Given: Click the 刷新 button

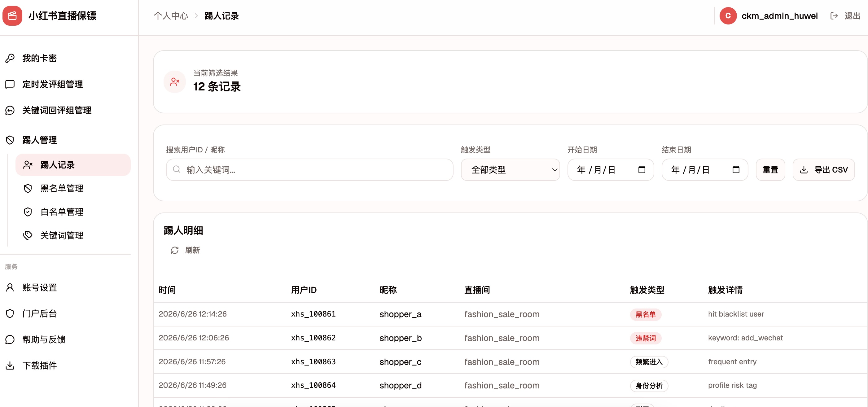Looking at the screenshot, I should tap(185, 250).
